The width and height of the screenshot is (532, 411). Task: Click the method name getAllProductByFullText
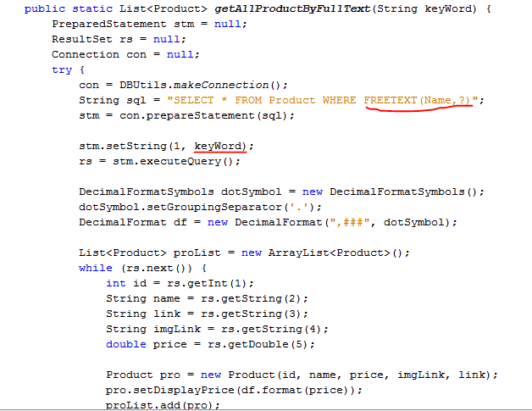point(292,8)
